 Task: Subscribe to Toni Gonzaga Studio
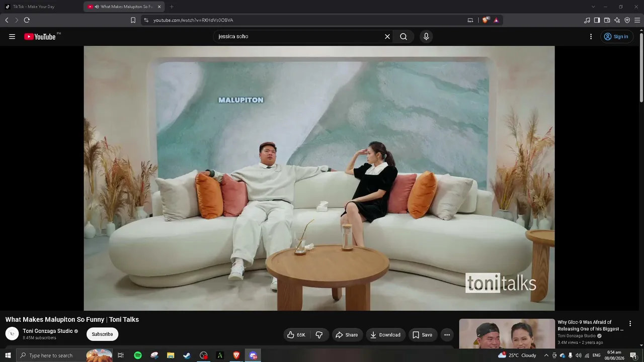click(102, 334)
